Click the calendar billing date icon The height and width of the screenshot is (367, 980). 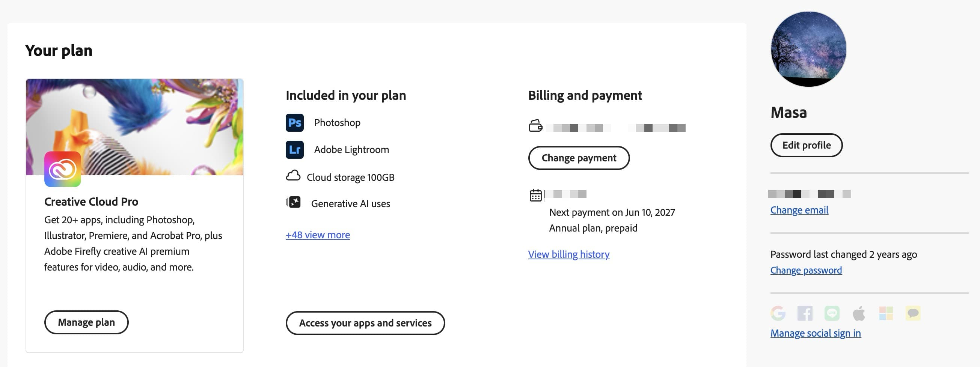[x=535, y=195]
